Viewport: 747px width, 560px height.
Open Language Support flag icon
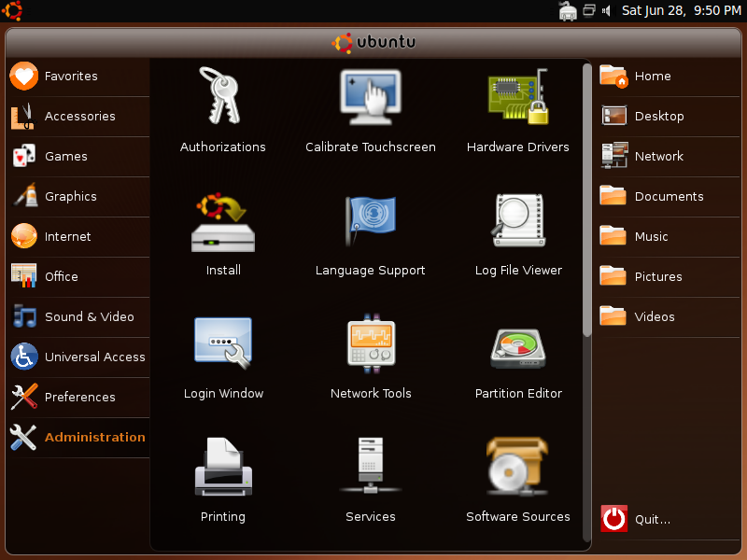(x=371, y=222)
